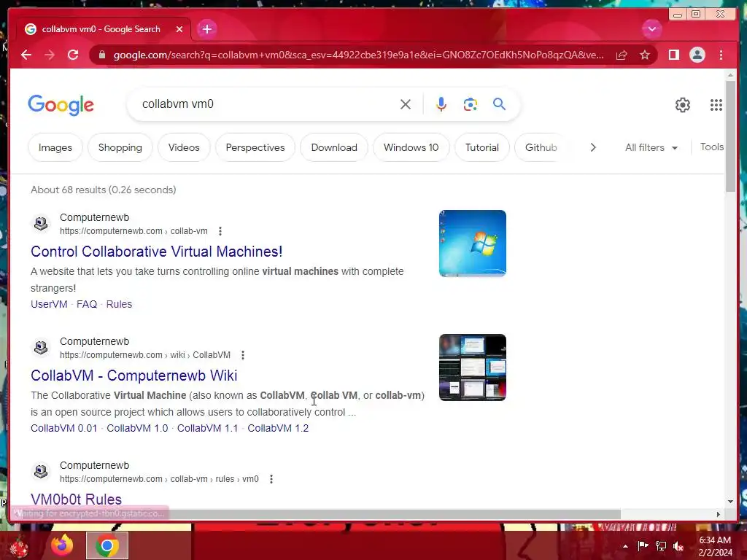Open the Chrome three-dot menu
Viewport: 747px width, 560px height.
(721, 55)
